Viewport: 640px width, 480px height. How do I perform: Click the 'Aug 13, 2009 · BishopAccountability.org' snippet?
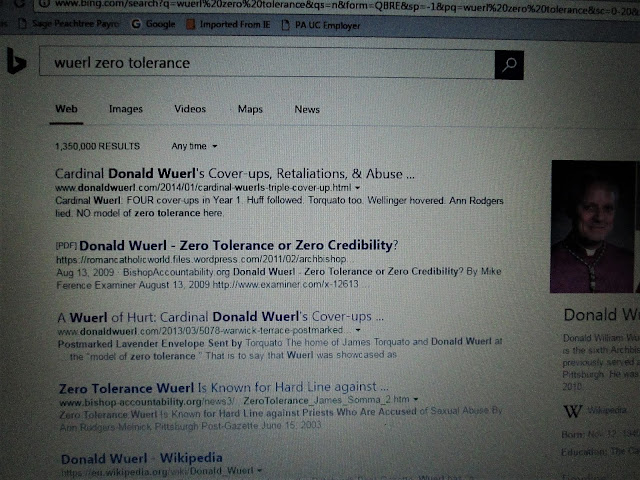(144, 272)
